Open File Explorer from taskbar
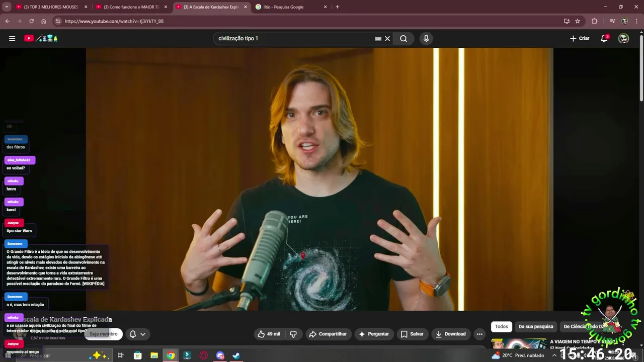644x362 pixels. pyautogui.click(x=154, y=355)
